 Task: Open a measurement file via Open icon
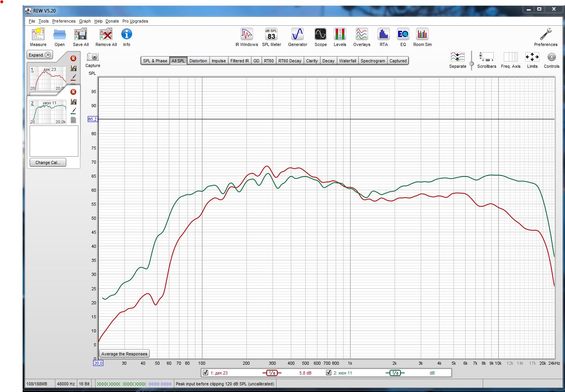[x=60, y=34]
